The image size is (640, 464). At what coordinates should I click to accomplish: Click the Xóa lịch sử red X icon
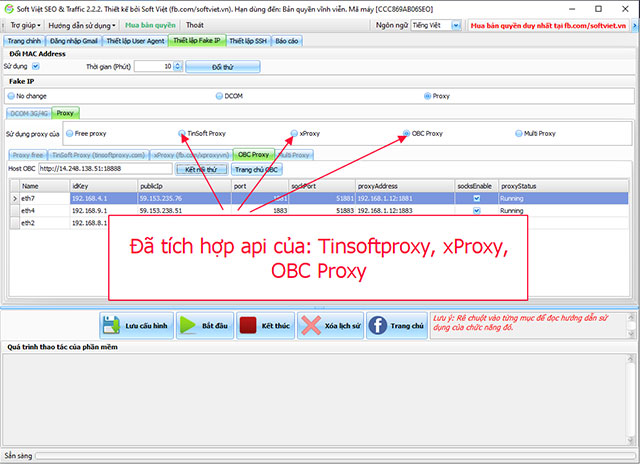coord(312,326)
